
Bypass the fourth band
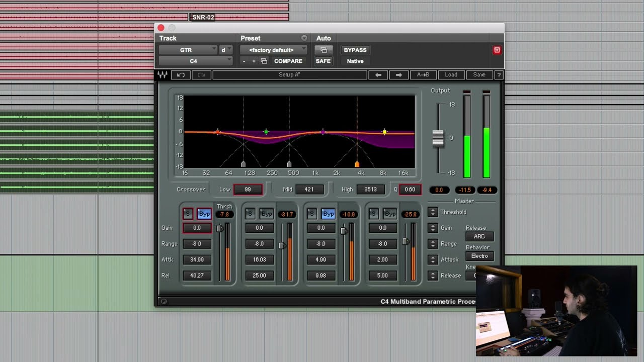tap(390, 214)
